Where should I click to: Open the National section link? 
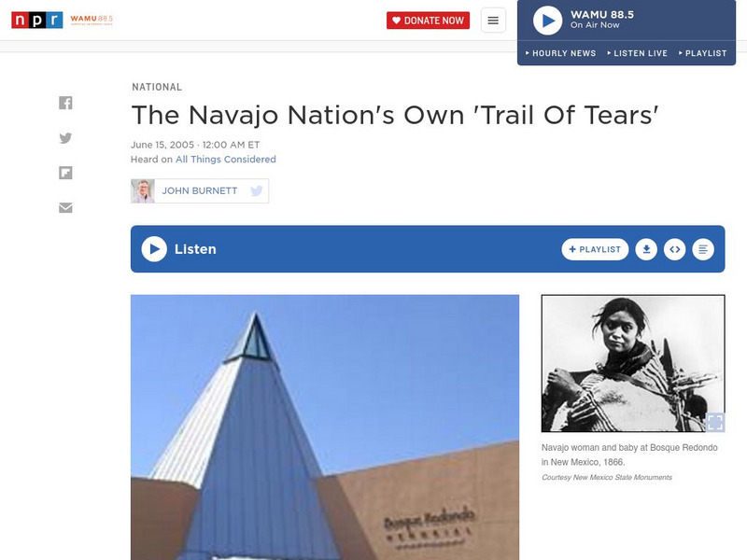[x=157, y=87]
